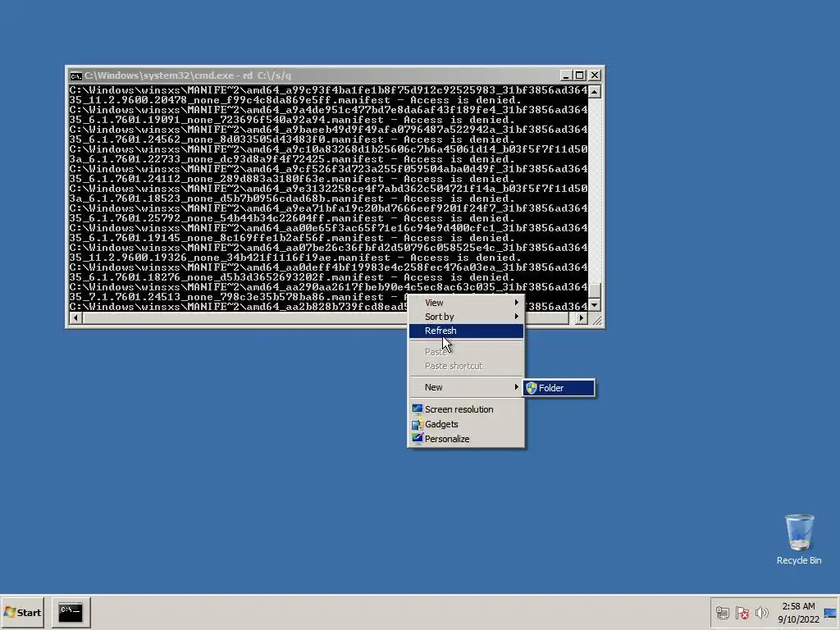The width and height of the screenshot is (840, 630).
Task: Click the date 9/10/2022 in tray
Action: tap(799, 620)
